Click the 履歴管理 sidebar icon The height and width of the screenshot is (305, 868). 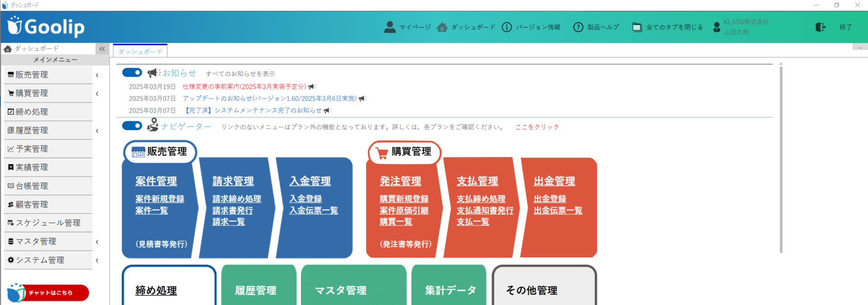tap(11, 130)
